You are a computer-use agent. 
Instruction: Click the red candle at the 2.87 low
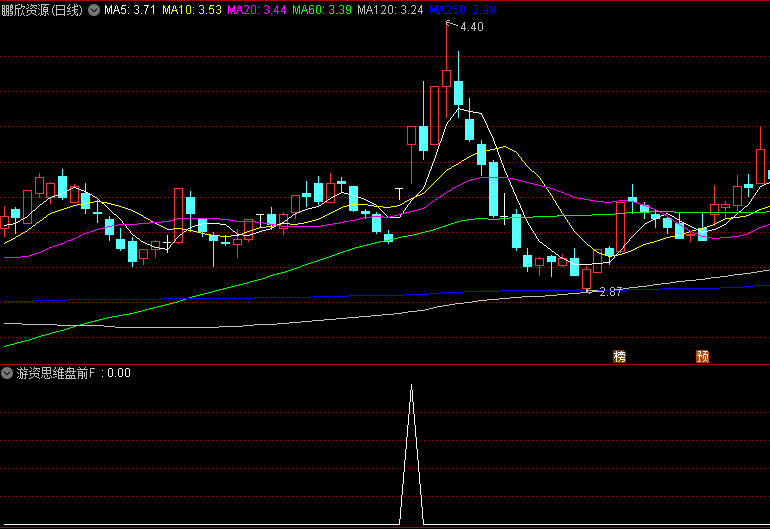coord(586,277)
